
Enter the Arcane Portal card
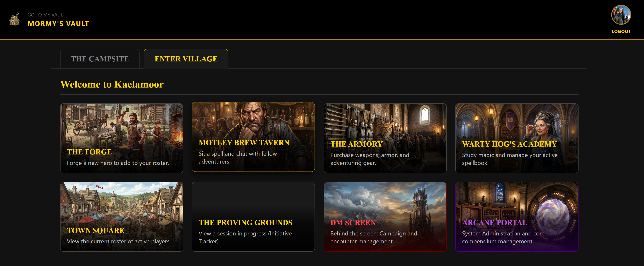click(x=517, y=217)
